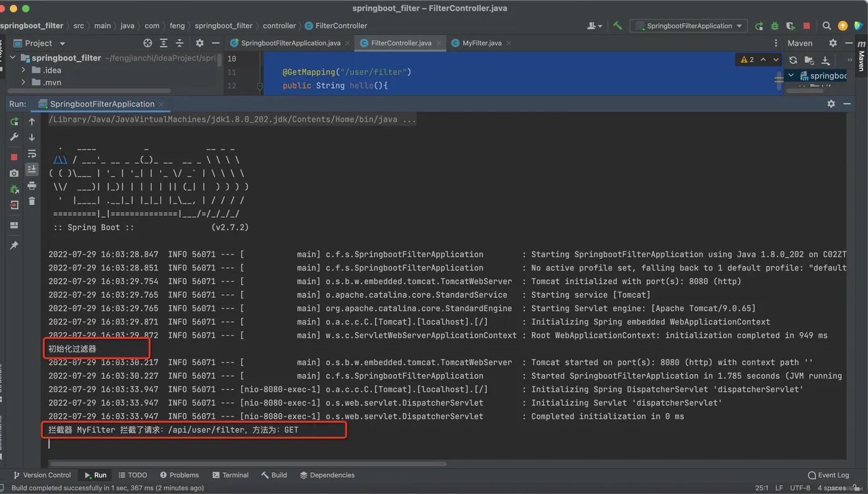Screen dimensions: 868x494
Task: Expand the .idea folder
Action: 24,70
